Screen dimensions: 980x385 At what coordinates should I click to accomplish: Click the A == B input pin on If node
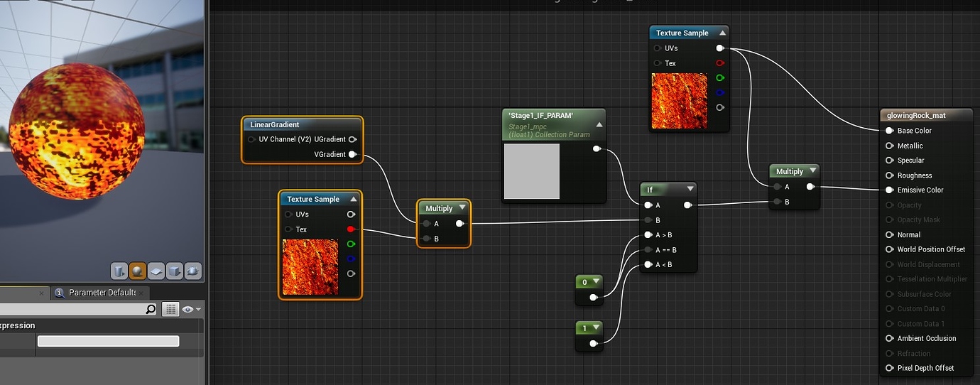point(648,250)
